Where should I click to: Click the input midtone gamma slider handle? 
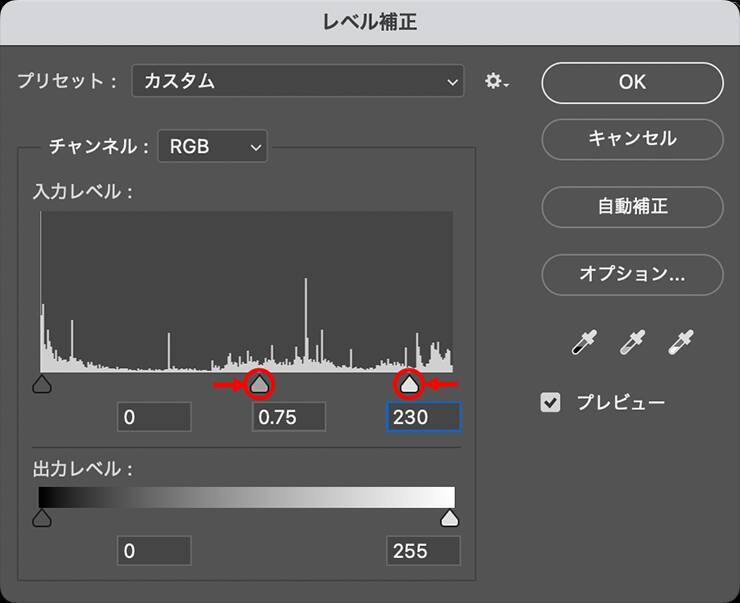pyautogui.click(x=259, y=384)
